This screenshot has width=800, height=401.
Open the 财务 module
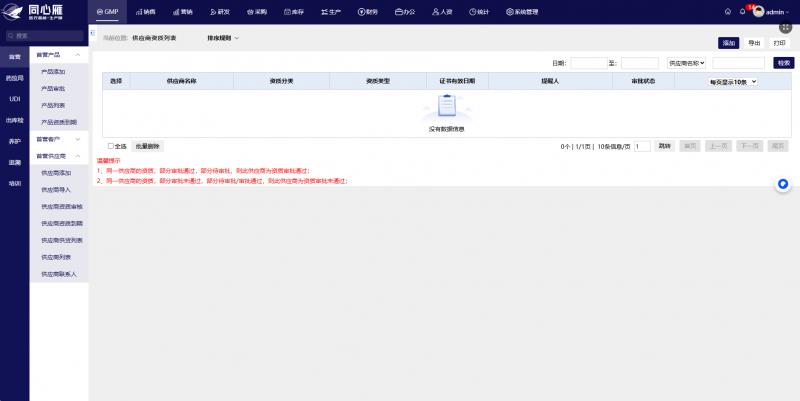pos(368,12)
